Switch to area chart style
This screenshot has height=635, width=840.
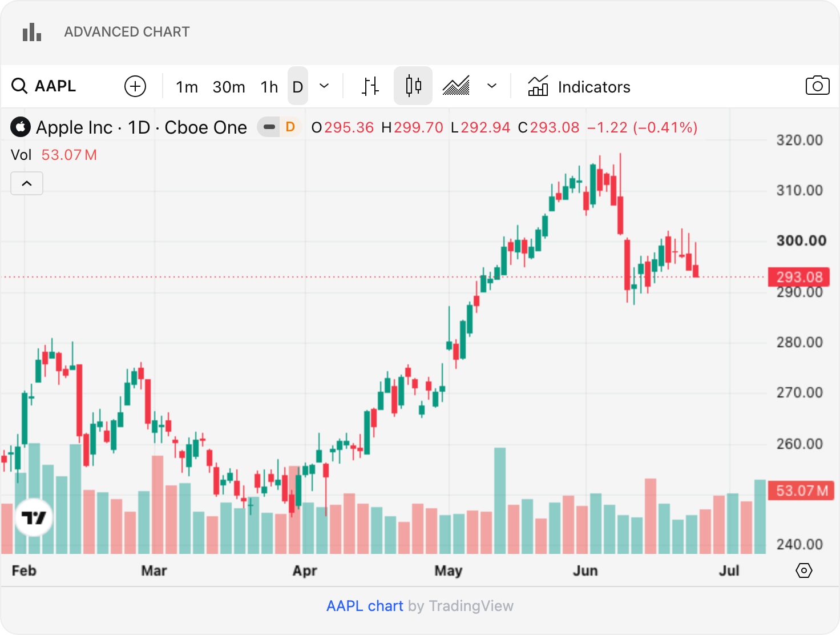point(456,86)
